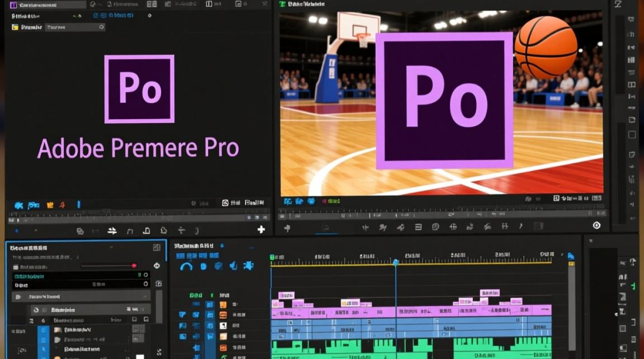Click the "Adobe Premere Pro" title text
The width and height of the screenshot is (644, 359).
pos(138,148)
